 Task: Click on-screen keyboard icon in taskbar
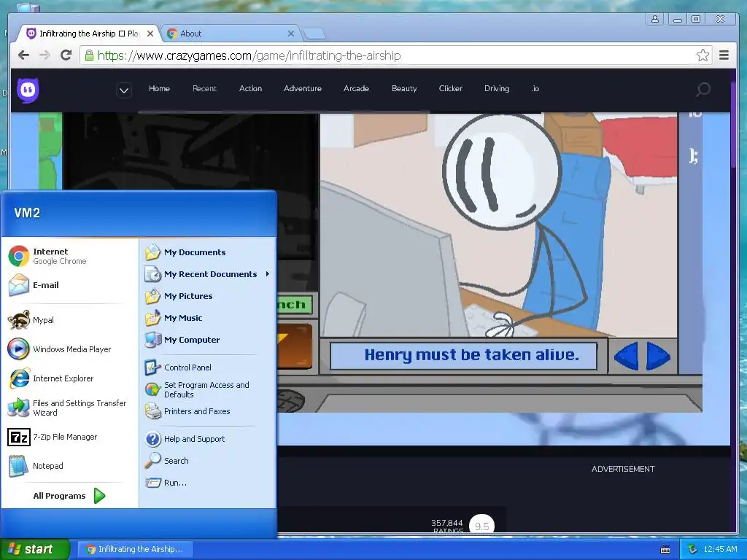(x=665, y=550)
